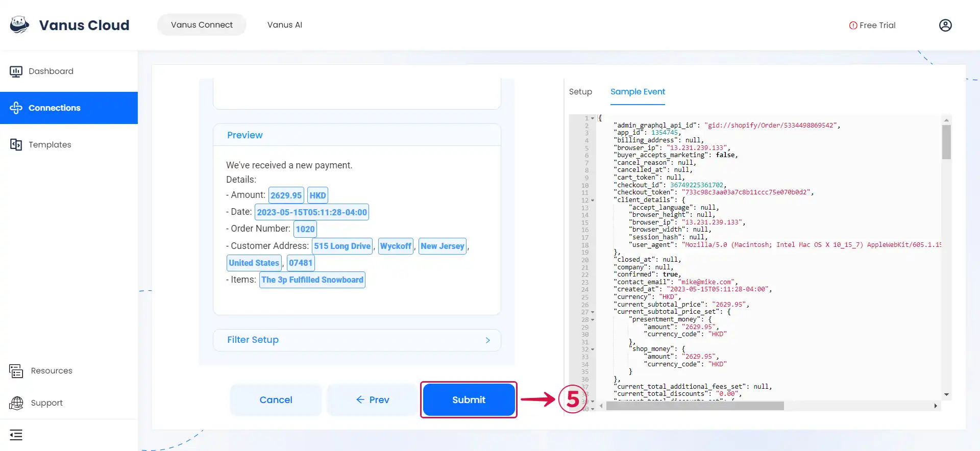Viewport: 980px width, 451px height.
Task: Click the JSON editor scroll up arrow
Action: [946, 120]
